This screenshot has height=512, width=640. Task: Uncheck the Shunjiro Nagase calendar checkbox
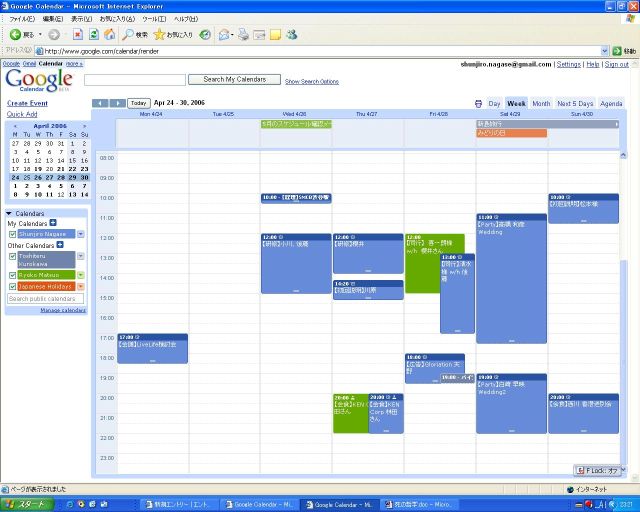point(12,234)
